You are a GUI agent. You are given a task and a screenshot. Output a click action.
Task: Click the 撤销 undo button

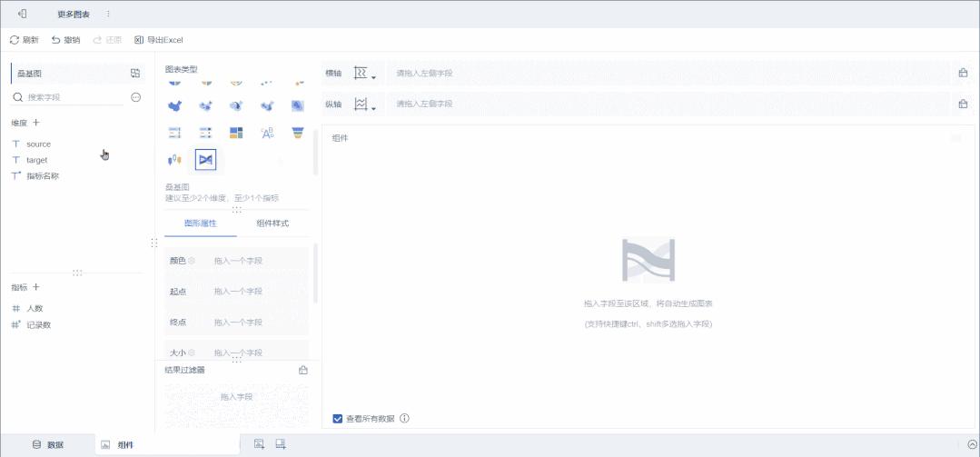[x=65, y=40]
